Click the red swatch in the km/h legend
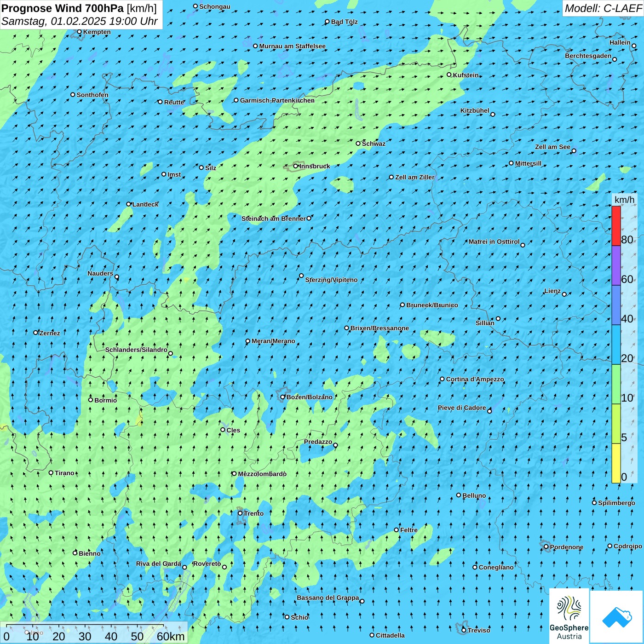644x644 pixels. pyautogui.click(x=616, y=226)
